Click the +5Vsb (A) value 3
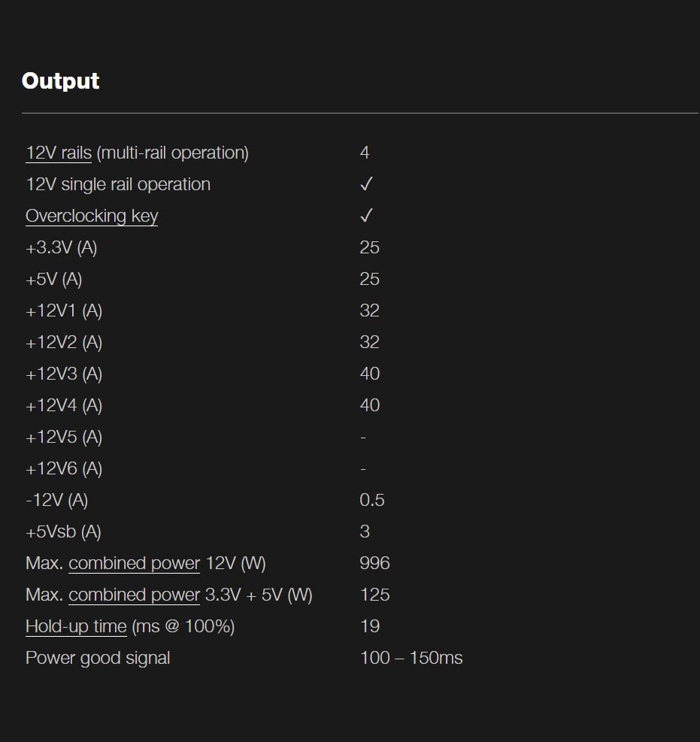 pyautogui.click(x=365, y=532)
